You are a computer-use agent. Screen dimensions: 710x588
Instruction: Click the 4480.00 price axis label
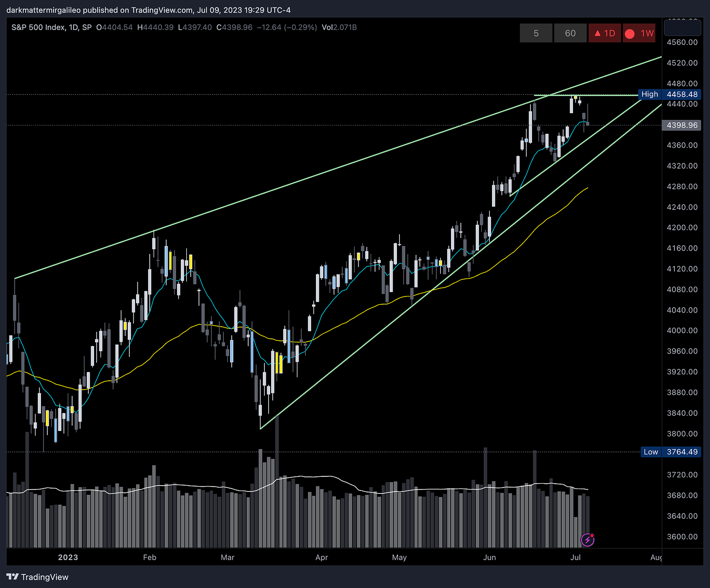pyautogui.click(x=682, y=83)
